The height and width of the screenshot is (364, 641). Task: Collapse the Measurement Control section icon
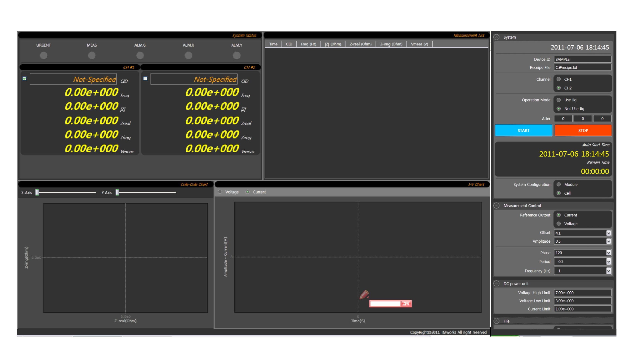(x=497, y=205)
